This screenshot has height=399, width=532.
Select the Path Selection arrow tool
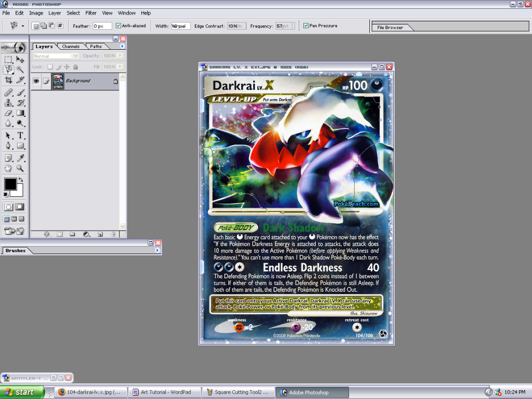8,136
